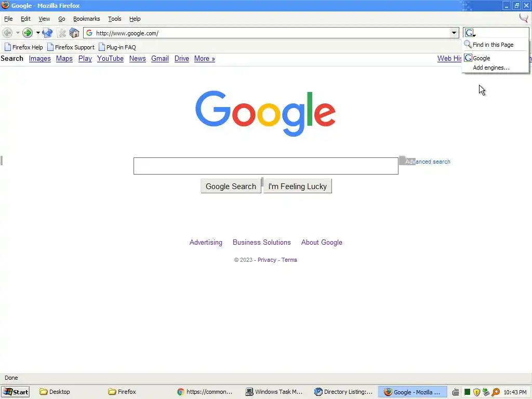532x399 pixels.
Task: Click the security shield tray icon
Action: click(477, 392)
